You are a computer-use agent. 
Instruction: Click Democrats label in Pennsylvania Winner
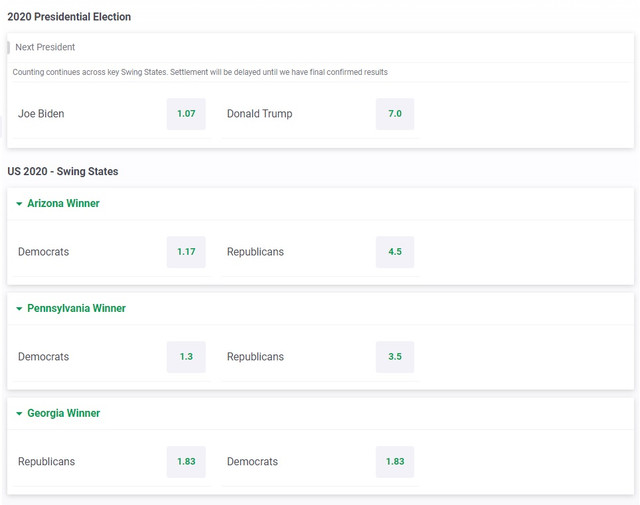(x=43, y=356)
